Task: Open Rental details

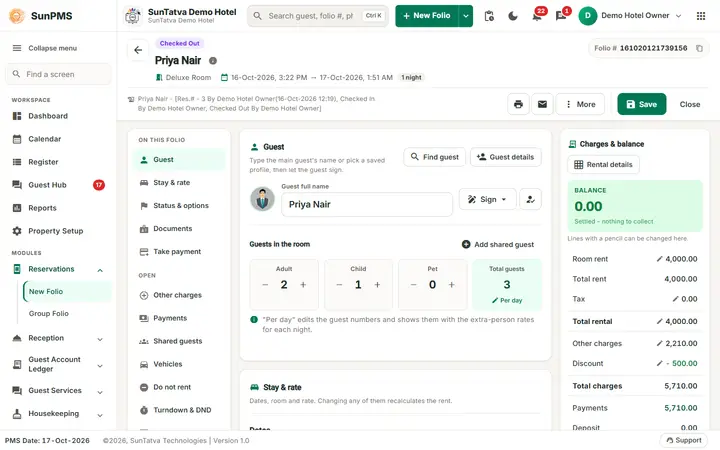Action: 603,164
